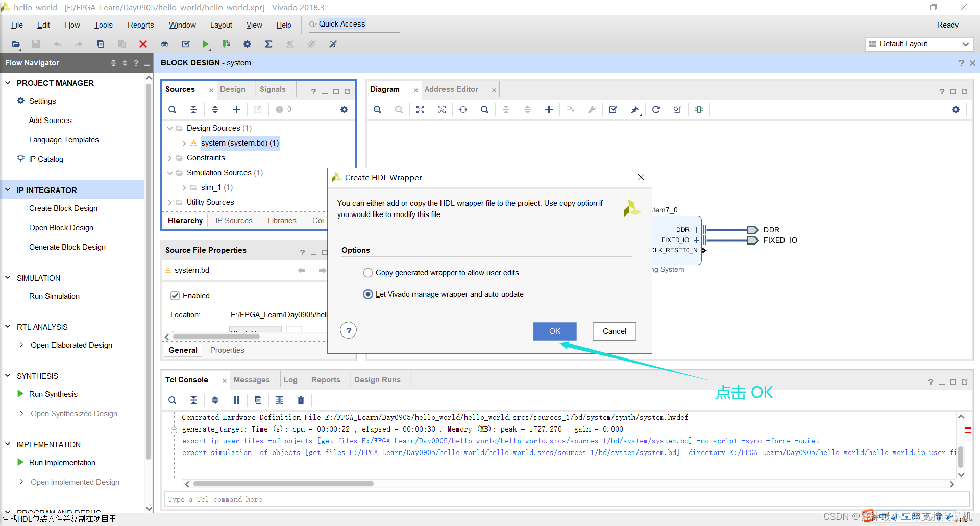Click the open project toolbar icon

pos(16,44)
